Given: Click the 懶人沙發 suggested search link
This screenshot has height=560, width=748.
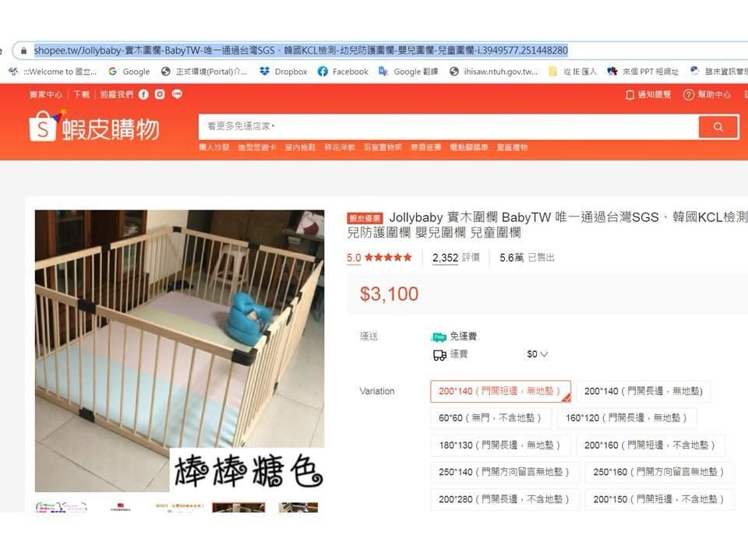Looking at the screenshot, I should [x=214, y=147].
